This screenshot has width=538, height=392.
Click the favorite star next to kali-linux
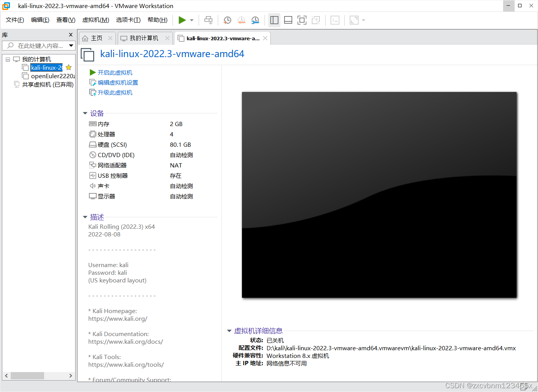coord(69,67)
